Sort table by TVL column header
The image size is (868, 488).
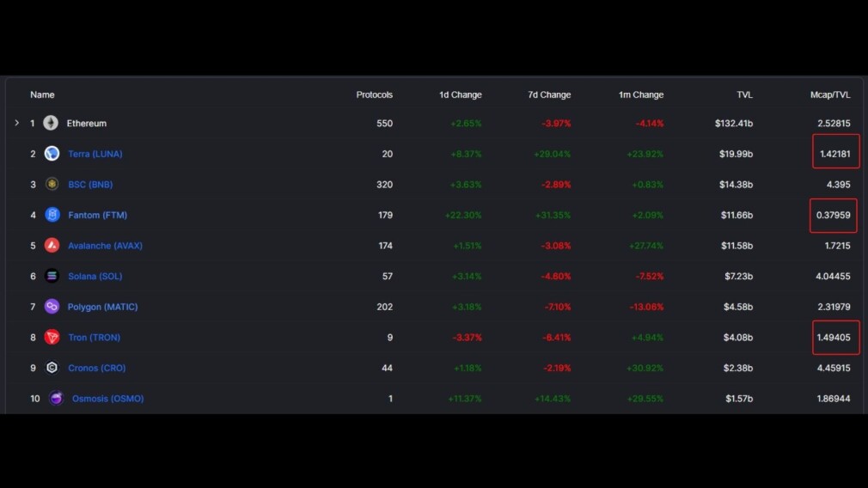point(744,95)
